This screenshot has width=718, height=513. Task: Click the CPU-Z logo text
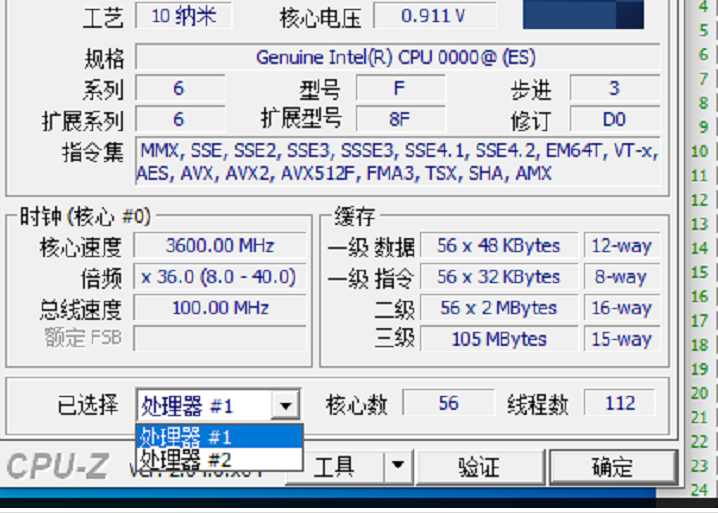point(58,466)
